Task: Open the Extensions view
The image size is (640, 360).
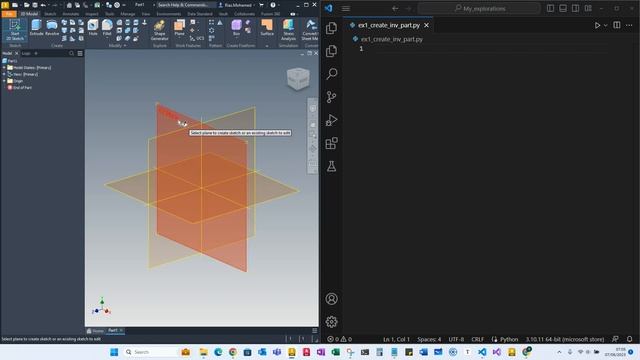Action: tap(331, 143)
